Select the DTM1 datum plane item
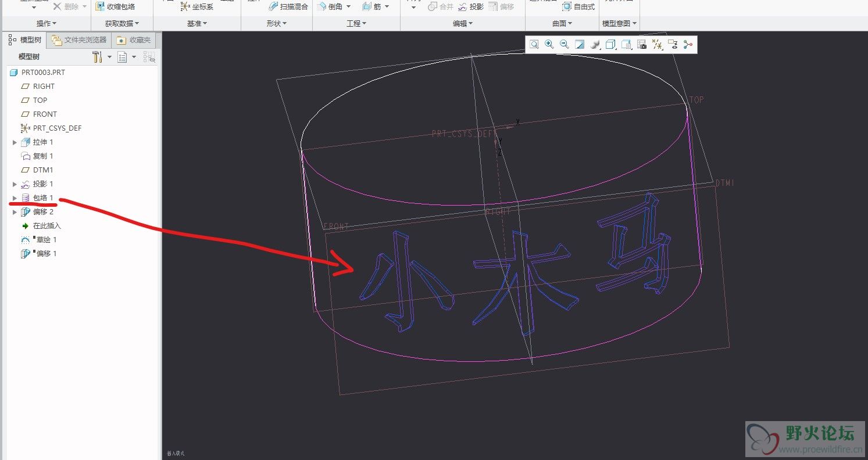 click(37, 170)
